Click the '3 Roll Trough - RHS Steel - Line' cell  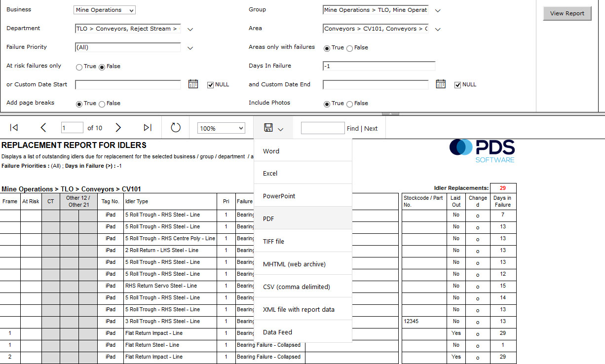tap(170, 321)
